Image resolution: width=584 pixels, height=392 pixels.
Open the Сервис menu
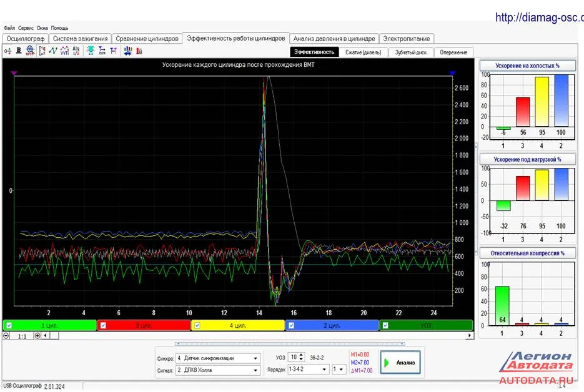tap(26, 28)
